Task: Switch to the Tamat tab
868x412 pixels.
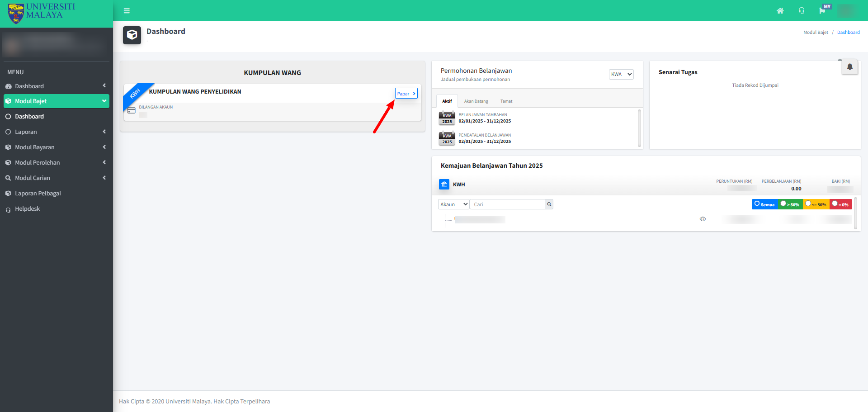Action: point(506,101)
